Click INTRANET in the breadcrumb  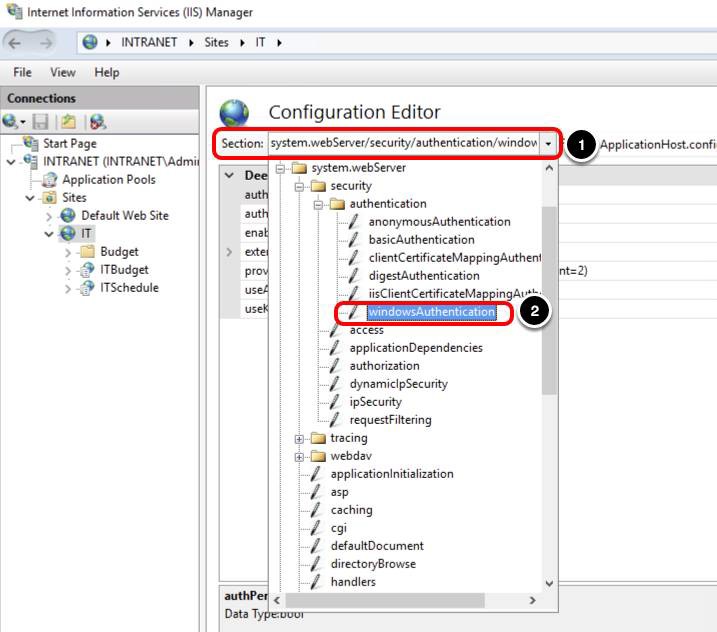click(149, 43)
